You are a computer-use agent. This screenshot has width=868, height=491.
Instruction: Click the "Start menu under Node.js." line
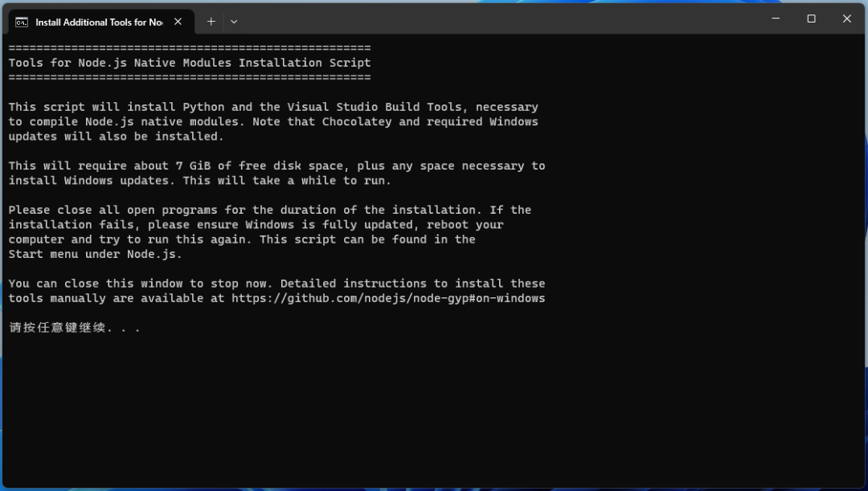pos(95,254)
